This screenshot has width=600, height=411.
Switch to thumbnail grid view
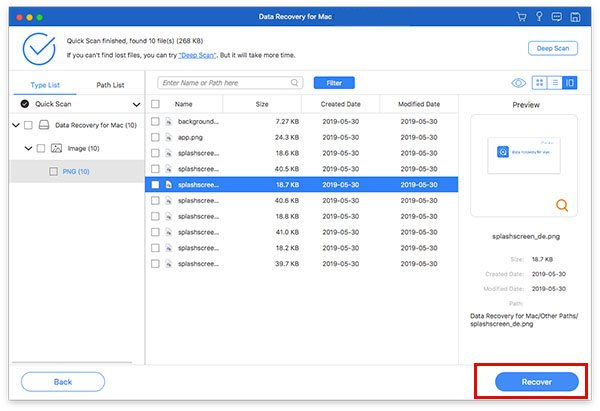pos(540,83)
